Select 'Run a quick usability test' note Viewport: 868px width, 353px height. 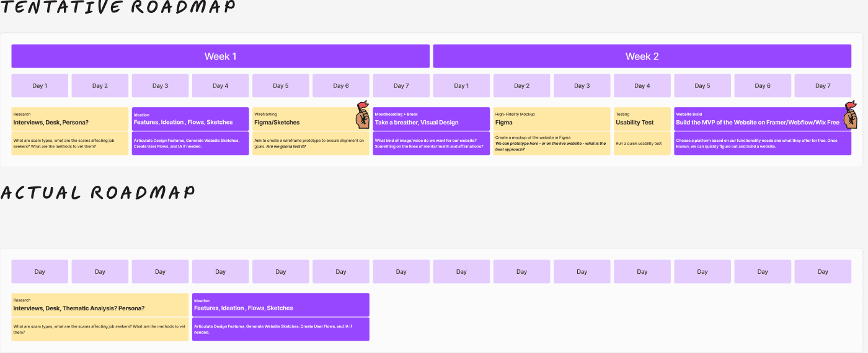coord(642,144)
